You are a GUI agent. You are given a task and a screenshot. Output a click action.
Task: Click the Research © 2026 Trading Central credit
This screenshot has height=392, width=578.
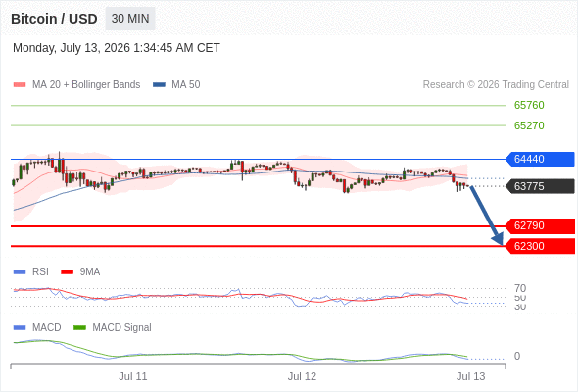pos(496,85)
